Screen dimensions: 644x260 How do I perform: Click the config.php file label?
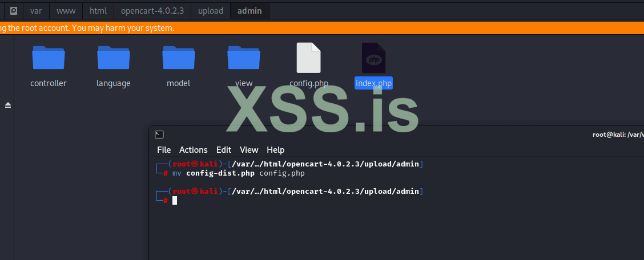[309, 83]
